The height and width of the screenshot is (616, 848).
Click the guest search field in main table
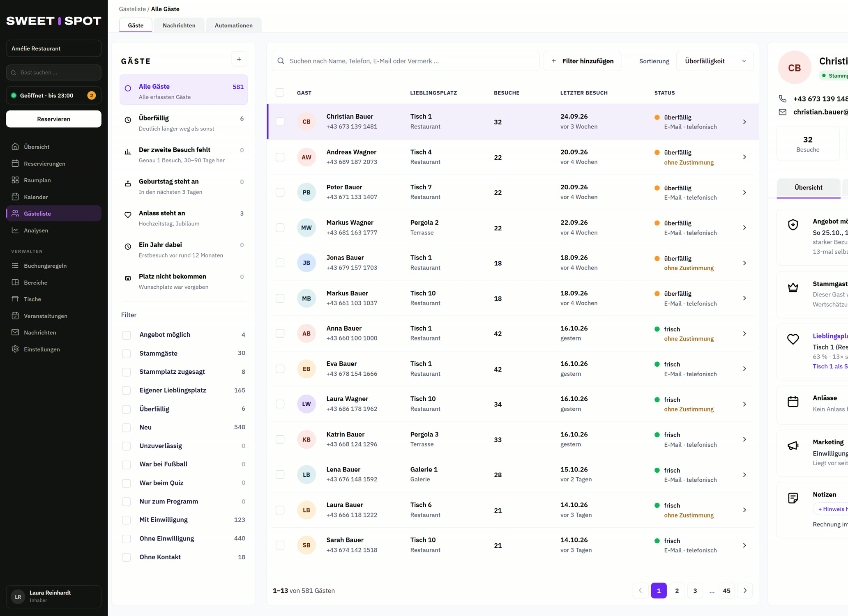pyautogui.click(x=406, y=61)
